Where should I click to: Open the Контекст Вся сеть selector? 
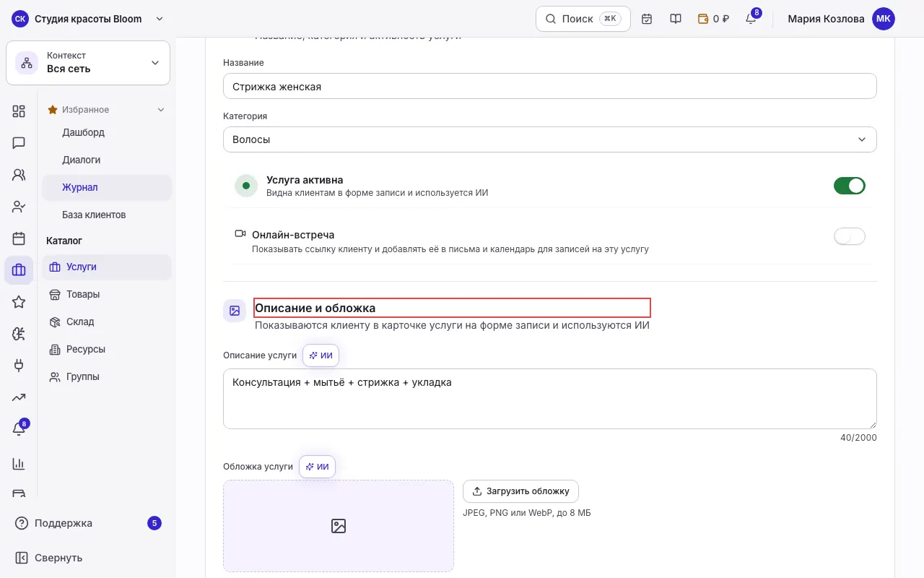tap(88, 63)
